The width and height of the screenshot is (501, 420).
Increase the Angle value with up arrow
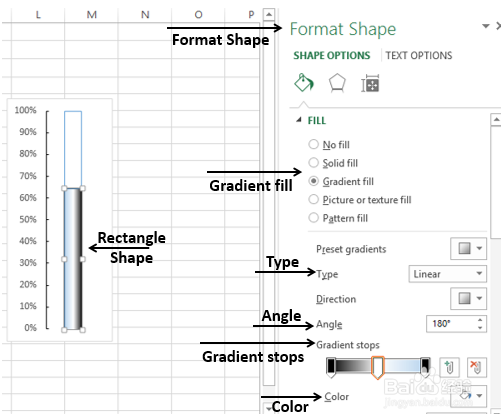pos(480,320)
